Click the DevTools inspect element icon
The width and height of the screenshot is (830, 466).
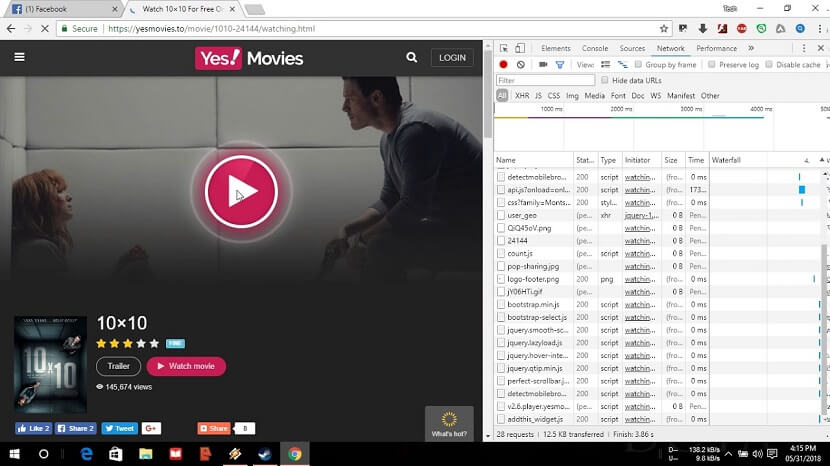tap(503, 48)
